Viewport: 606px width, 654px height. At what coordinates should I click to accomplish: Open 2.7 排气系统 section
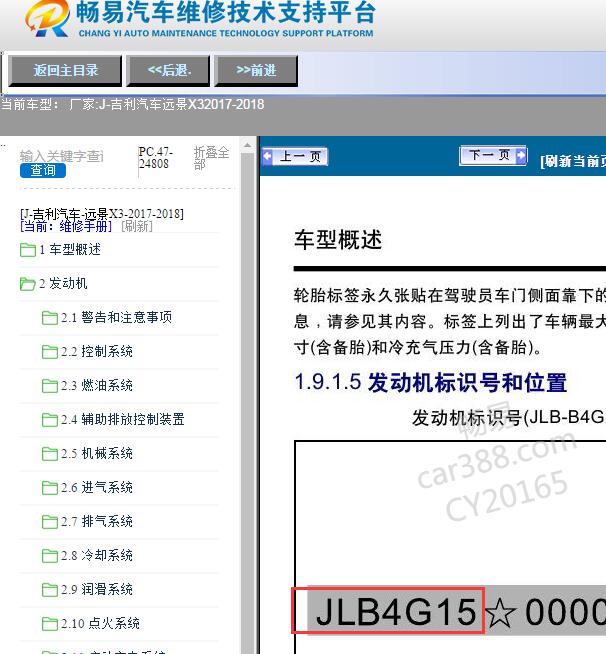coord(97,521)
